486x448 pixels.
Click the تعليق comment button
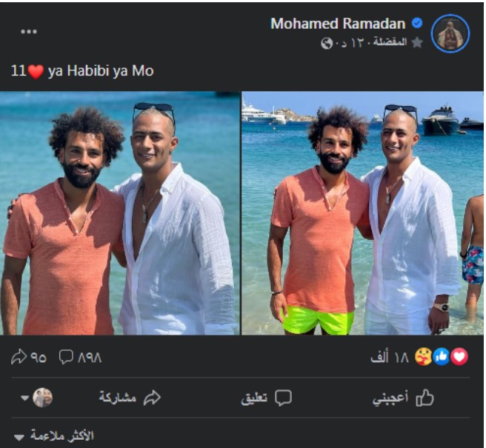click(266, 398)
